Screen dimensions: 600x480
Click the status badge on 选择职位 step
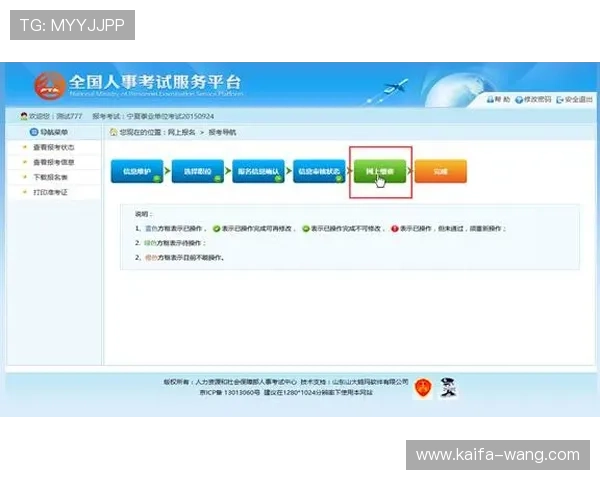pyautogui.click(x=217, y=178)
